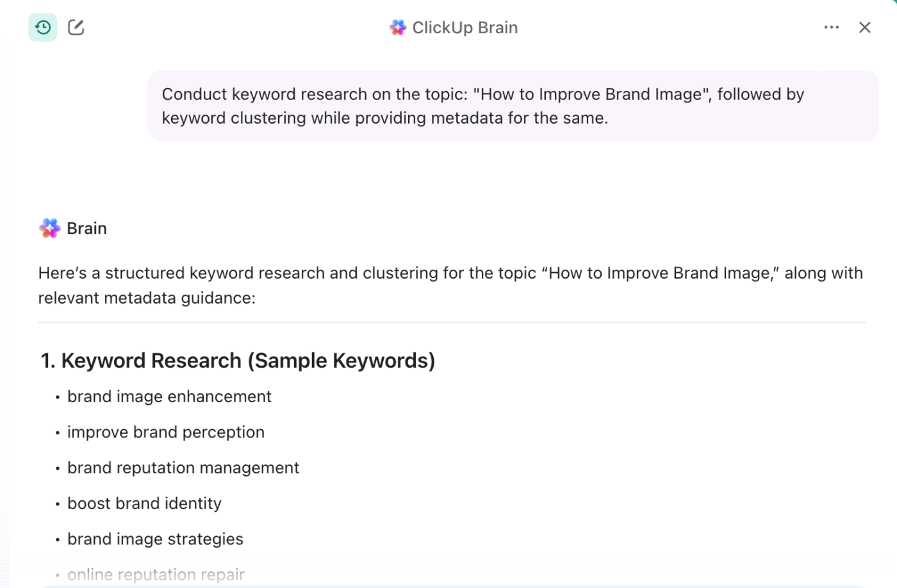The image size is (897, 588).
Task: Click the colorful flower icon next to Brain label
Action: (x=49, y=228)
